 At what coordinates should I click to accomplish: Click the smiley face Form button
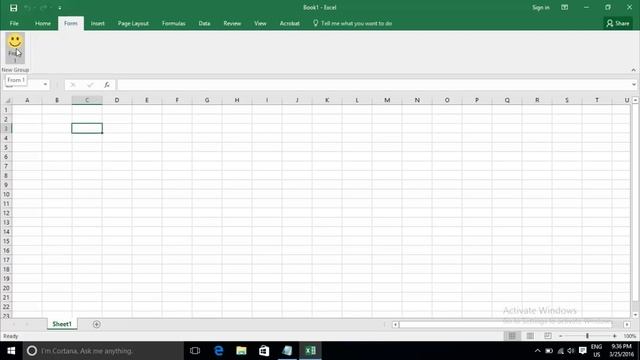pos(15,48)
